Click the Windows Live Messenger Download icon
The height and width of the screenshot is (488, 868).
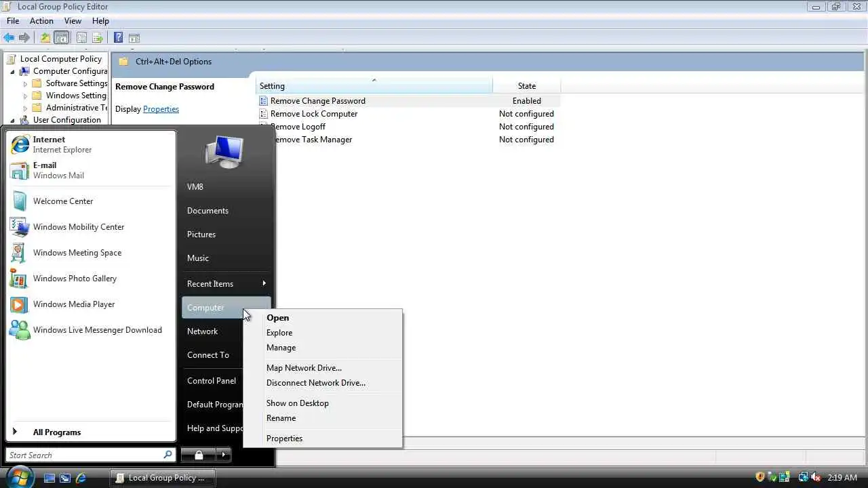[20, 330]
